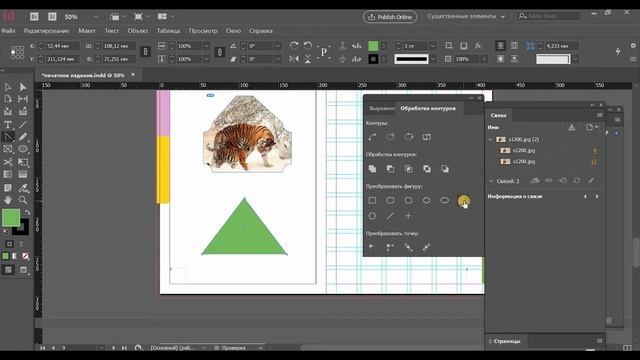Click the Flip Horizontal icon
This screenshot has height=360, width=640.
[x=294, y=59]
